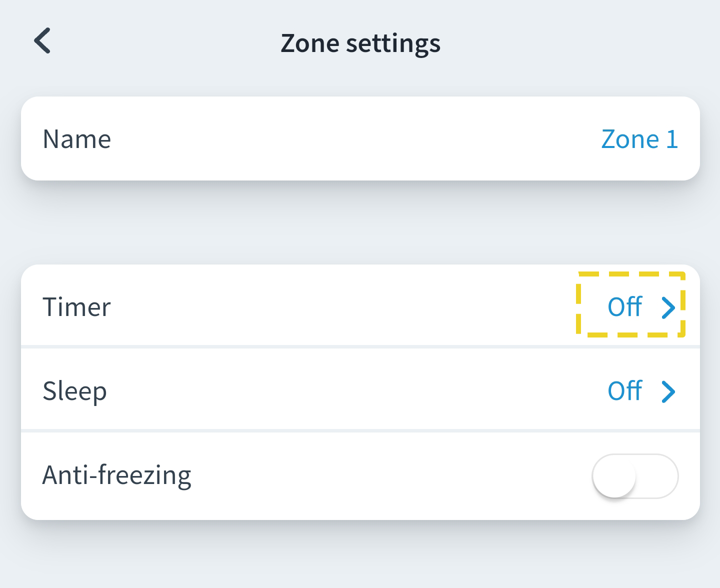Click the chevron arrow in Sleep row
The width and height of the screenshot is (720, 588).
pos(668,391)
